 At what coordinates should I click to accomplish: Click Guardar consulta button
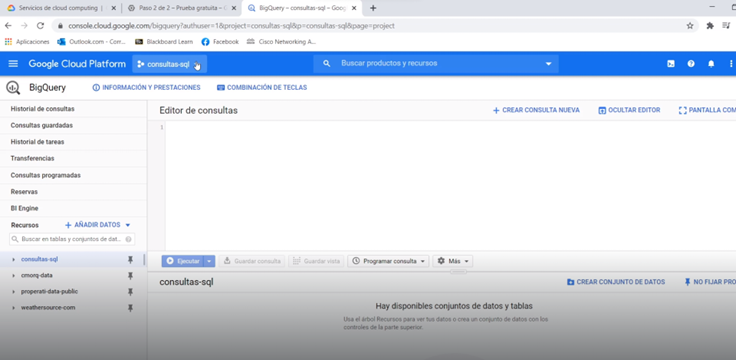(x=252, y=261)
